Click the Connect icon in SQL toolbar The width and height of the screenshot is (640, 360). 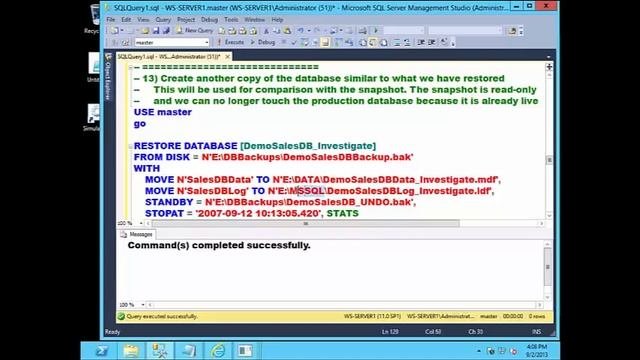pyautogui.click(x=115, y=42)
